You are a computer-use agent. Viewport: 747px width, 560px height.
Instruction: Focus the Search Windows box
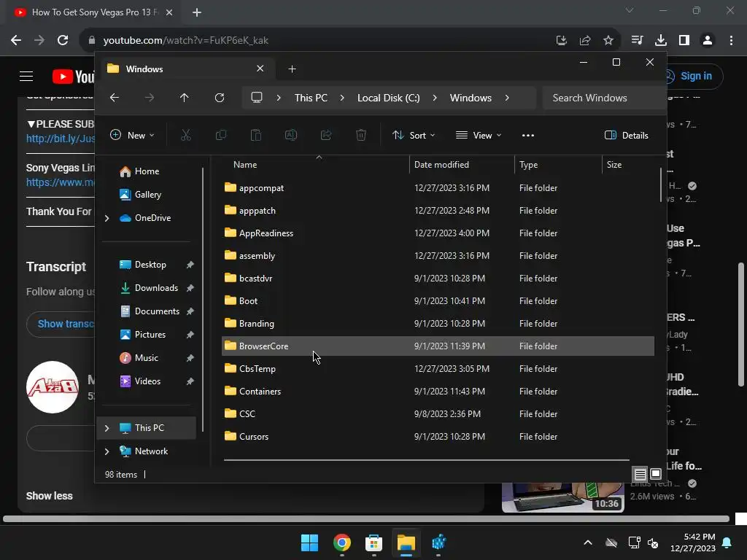click(604, 98)
